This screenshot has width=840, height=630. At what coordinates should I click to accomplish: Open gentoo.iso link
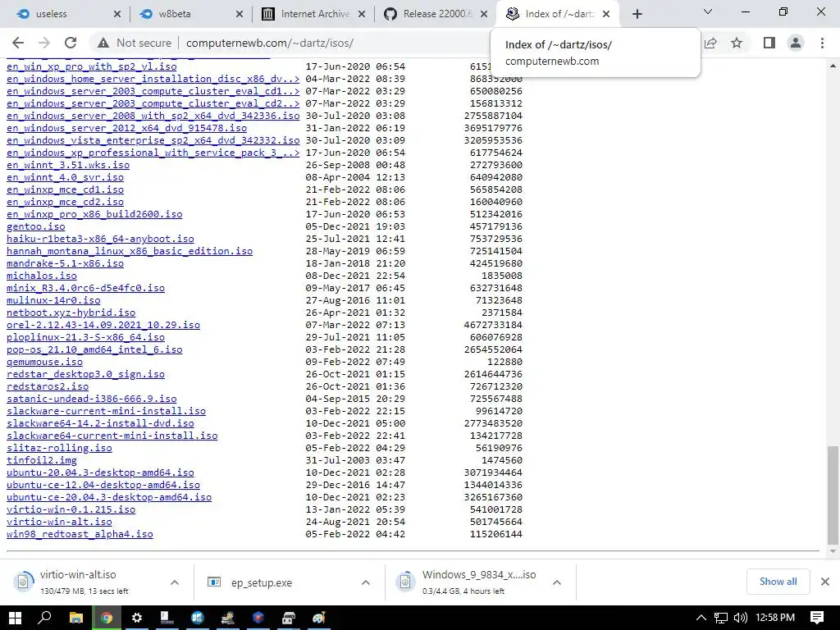[x=36, y=226]
